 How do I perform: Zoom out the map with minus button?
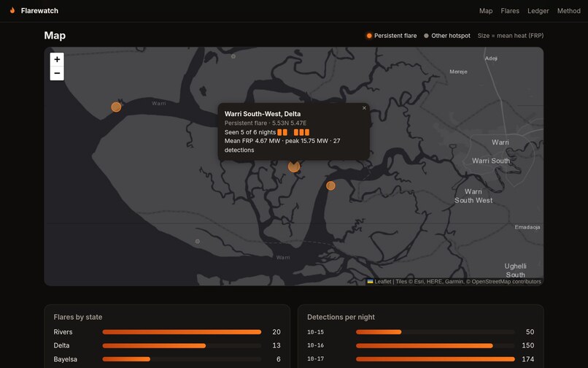(x=57, y=73)
